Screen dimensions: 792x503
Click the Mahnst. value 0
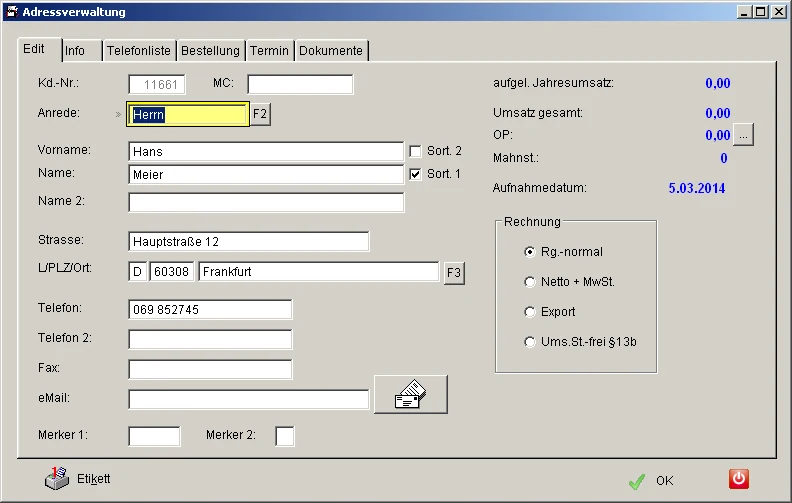click(724, 158)
